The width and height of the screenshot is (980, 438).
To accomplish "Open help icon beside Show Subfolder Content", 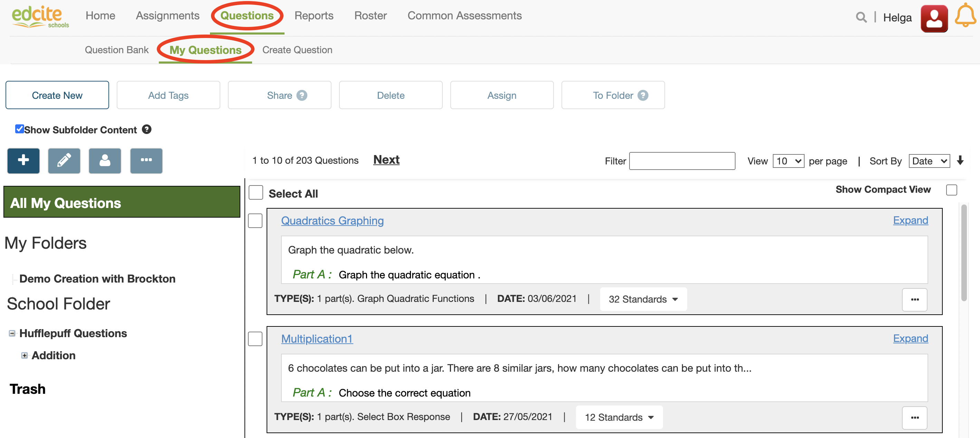I will click(x=146, y=130).
